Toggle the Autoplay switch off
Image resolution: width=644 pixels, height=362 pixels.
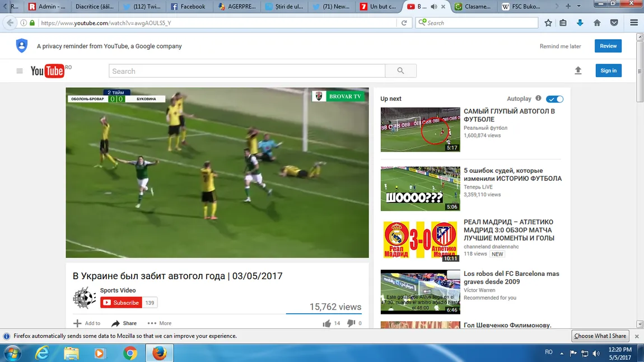click(554, 99)
